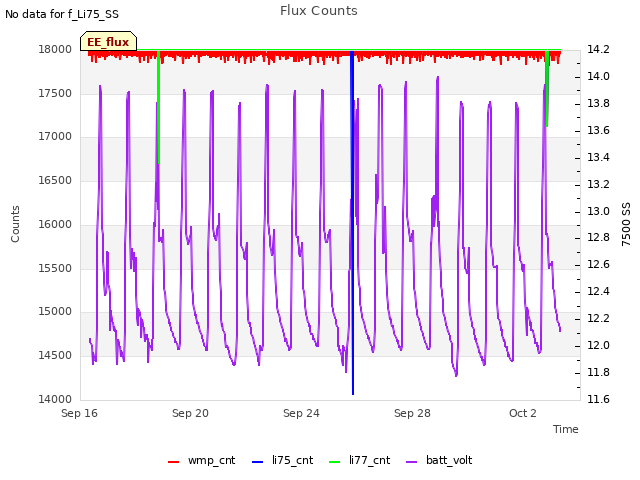
Task: Toggle wmp_cnt series in legend
Action: pyautogui.click(x=202, y=460)
